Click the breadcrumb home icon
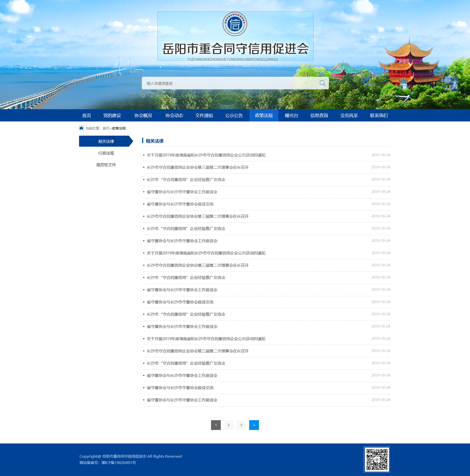This screenshot has height=476, width=470. [81, 128]
